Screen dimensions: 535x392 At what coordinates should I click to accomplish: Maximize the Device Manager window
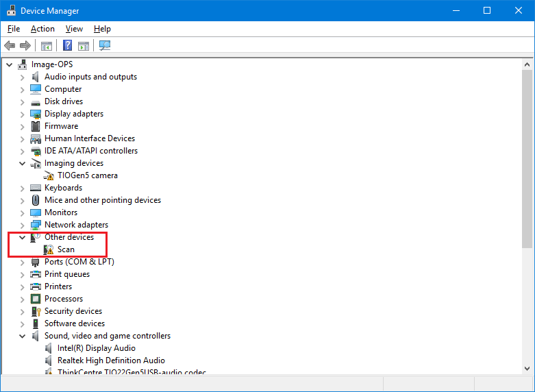[487, 10]
